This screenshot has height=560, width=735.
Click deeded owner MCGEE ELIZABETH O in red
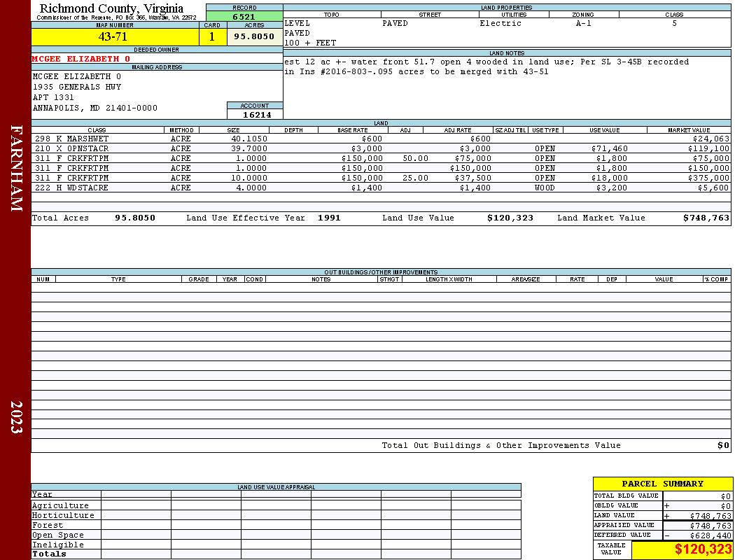pyautogui.click(x=80, y=59)
